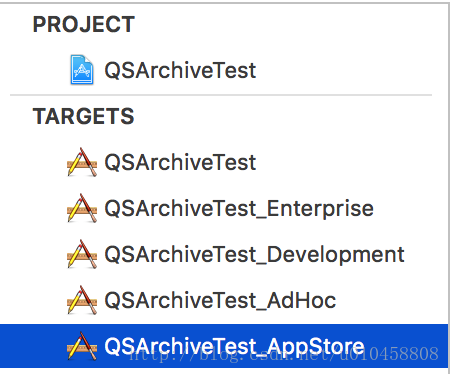Click the QSArchiveTest_Development target icon

82,254
